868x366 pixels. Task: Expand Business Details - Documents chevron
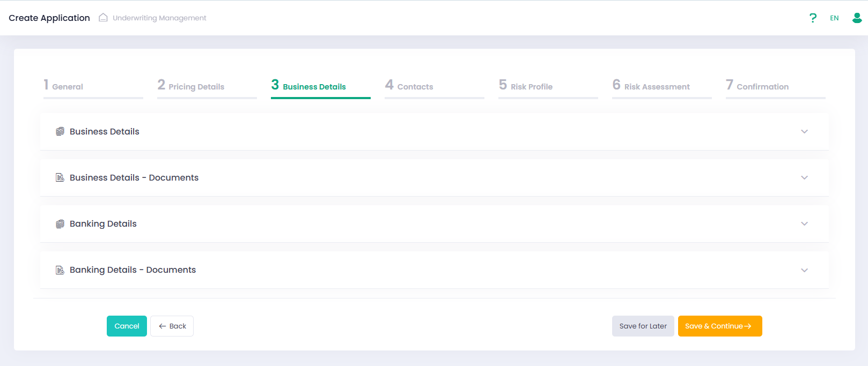pos(804,178)
